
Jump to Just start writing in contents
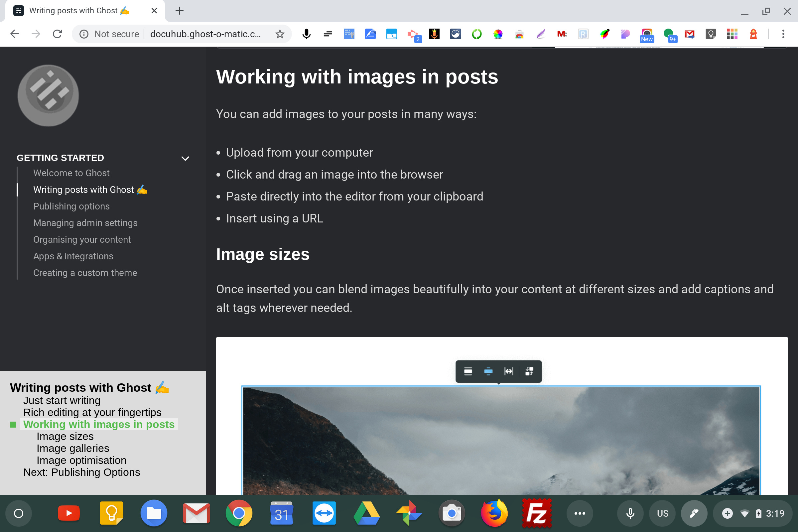[62, 400]
